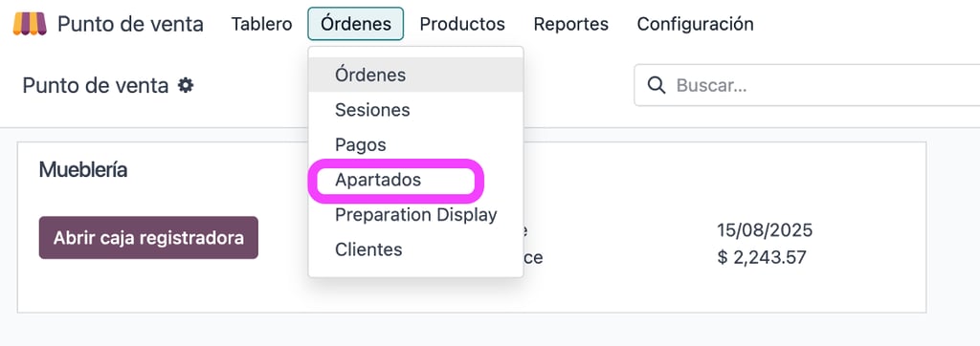The image size is (980, 346).
Task: Expand the Reportes menu
Action: pyautogui.click(x=570, y=24)
